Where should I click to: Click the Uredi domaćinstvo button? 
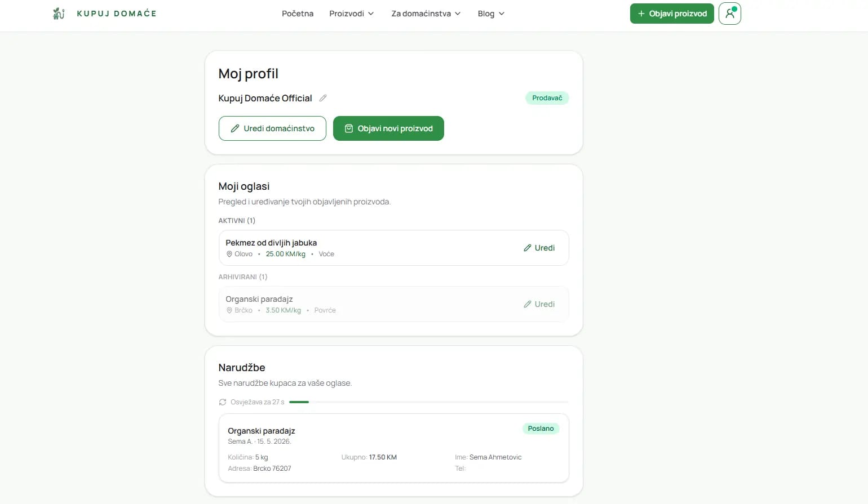(272, 128)
